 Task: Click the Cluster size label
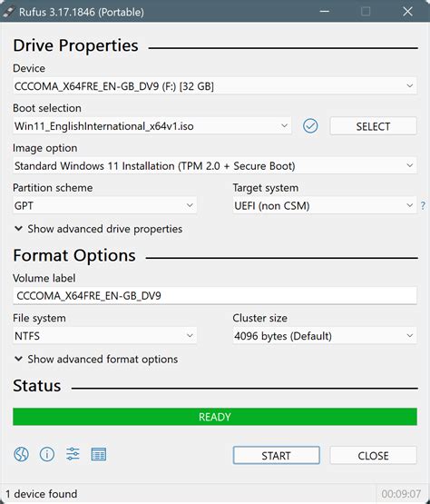pyautogui.click(x=259, y=318)
